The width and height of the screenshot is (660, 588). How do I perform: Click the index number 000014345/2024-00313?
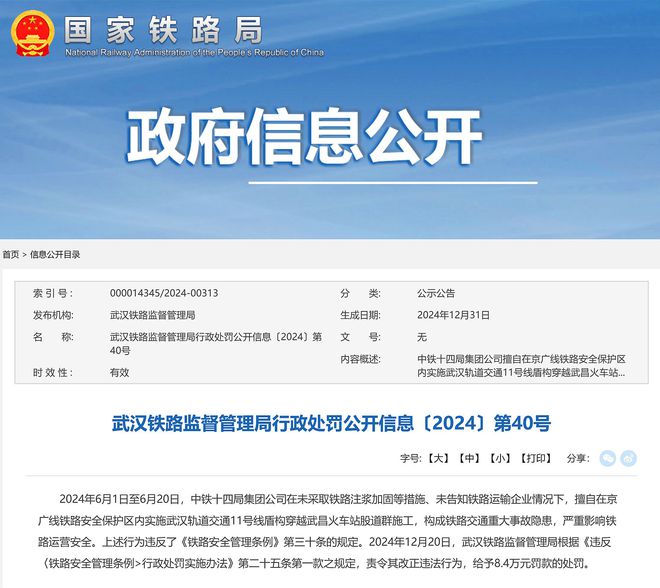tap(164, 293)
